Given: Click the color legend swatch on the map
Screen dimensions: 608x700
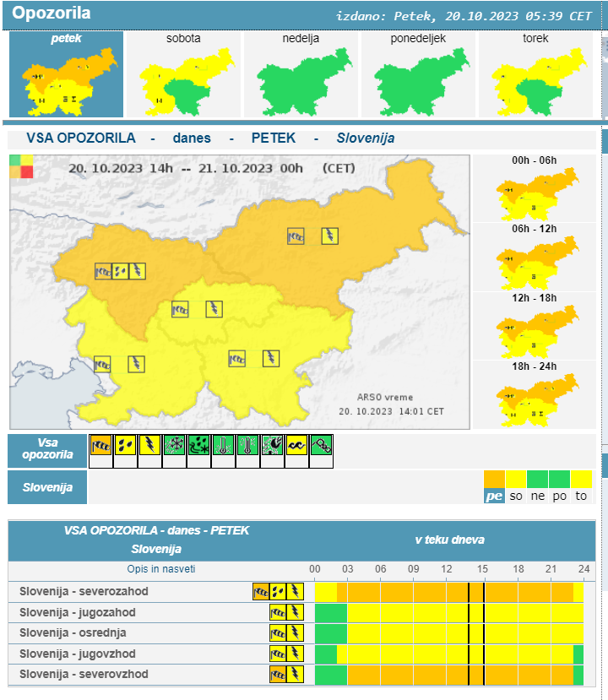Looking at the screenshot, I should coord(21,166).
